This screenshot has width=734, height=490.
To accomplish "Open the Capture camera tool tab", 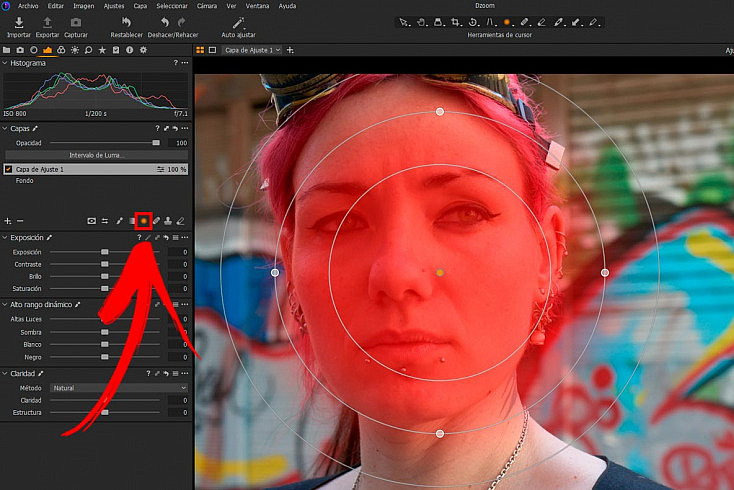I will point(20,50).
